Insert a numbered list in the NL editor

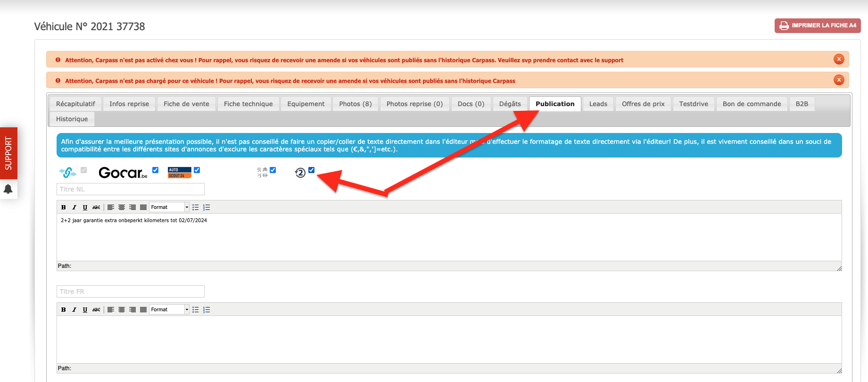[207, 207]
